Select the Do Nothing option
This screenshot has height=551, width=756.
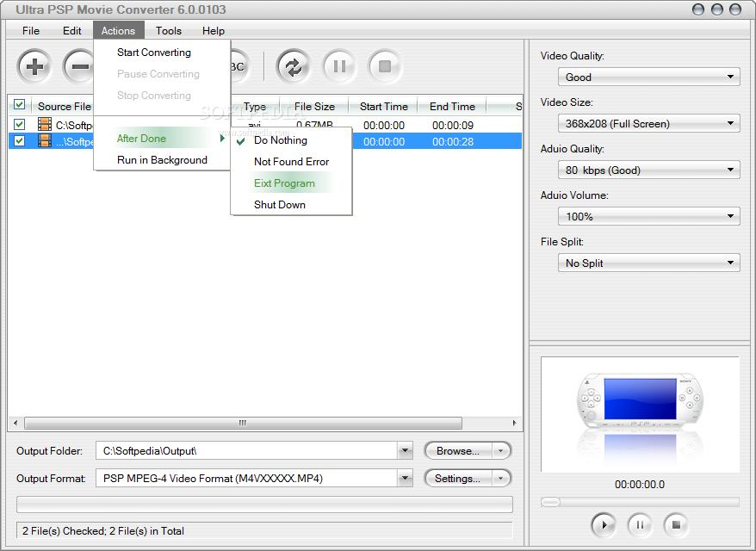tap(291, 139)
